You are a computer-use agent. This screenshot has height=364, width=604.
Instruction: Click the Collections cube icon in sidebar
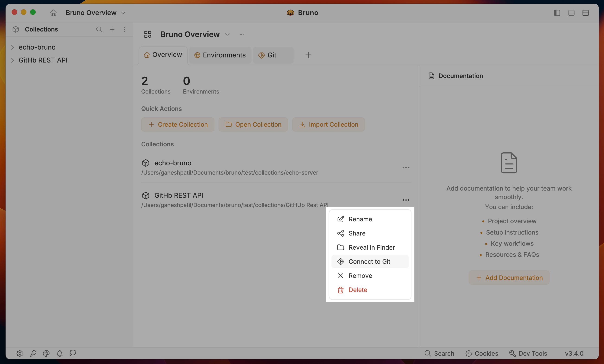[x=16, y=29]
